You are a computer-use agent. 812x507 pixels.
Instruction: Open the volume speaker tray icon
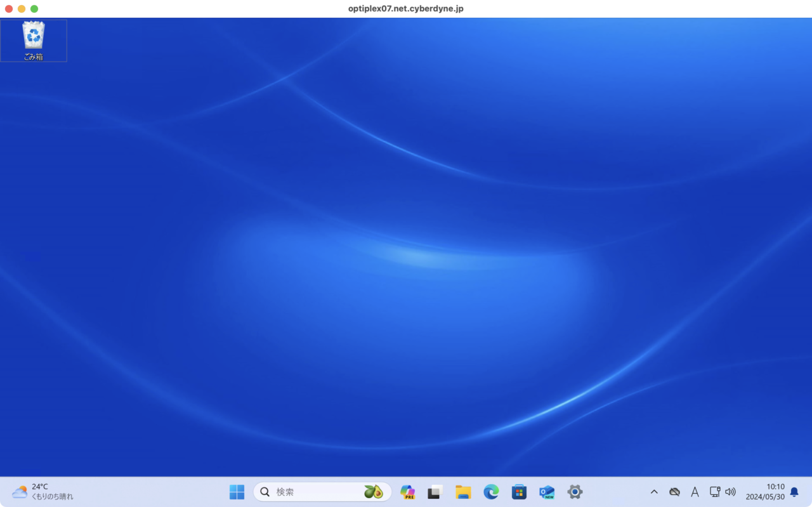click(730, 492)
